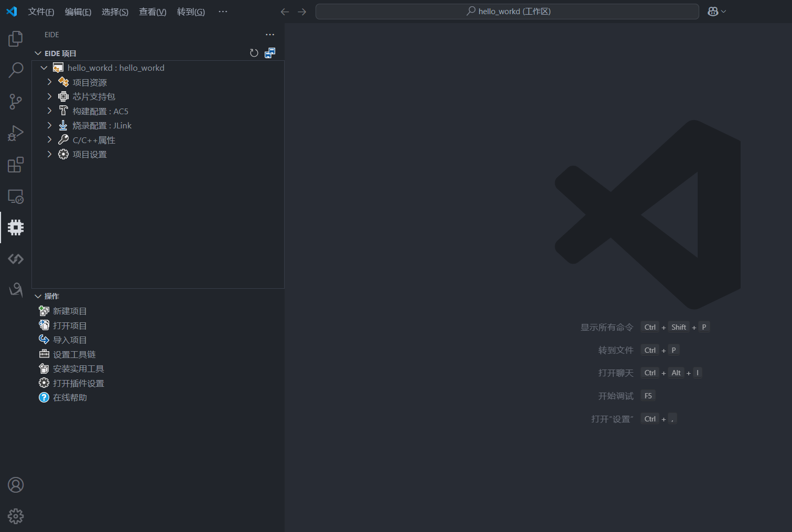Image resolution: width=792 pixels, height=532 pixels.
Task: Select the 烧录配置 : JLink label
Action: pyautogui.click(x=102, y=125)
